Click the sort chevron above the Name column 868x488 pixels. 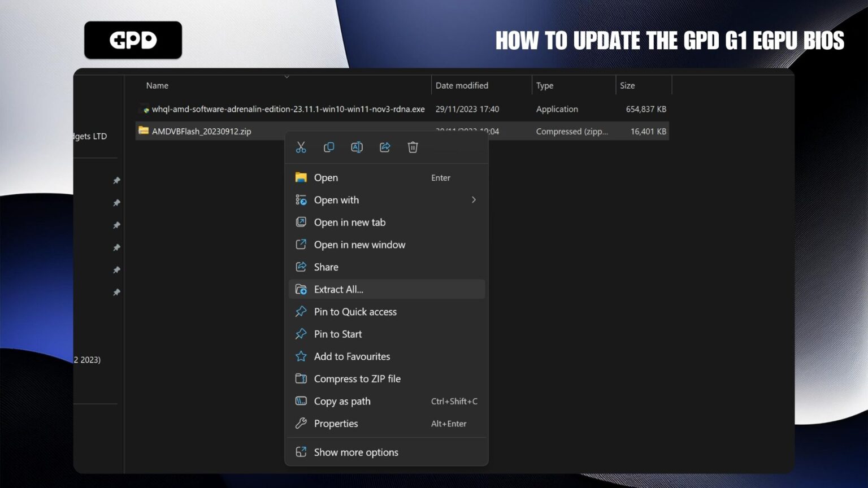[x=287, y=76]
